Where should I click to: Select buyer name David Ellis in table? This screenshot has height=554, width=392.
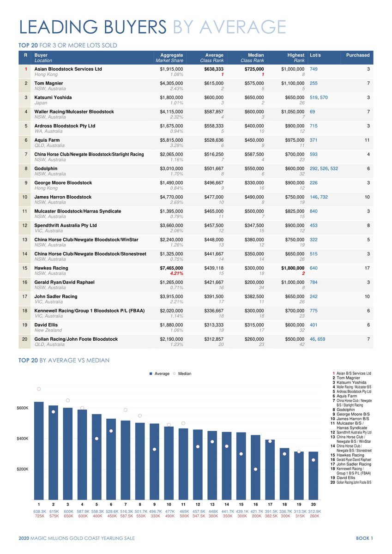[x=47, y=325]
